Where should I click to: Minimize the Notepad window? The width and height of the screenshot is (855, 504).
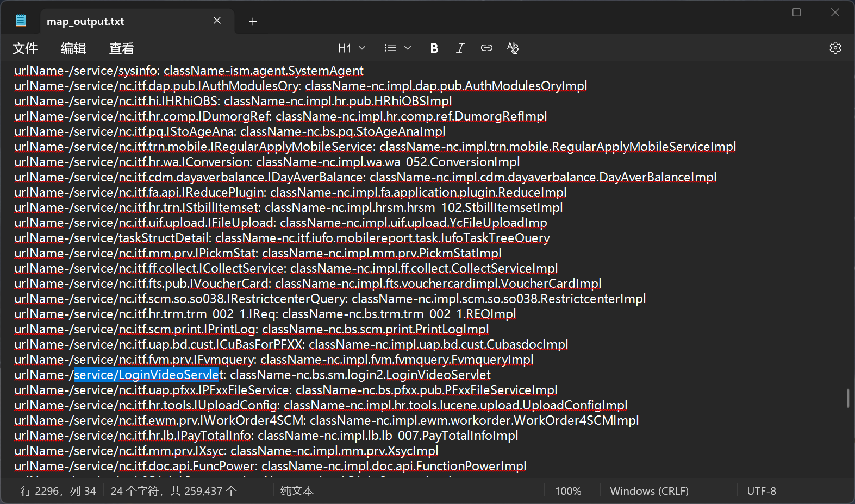[x=759, y=12]
